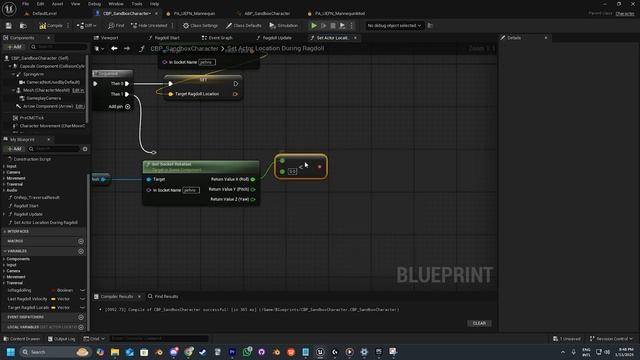640x360 pixels.
Task: Open the Asset menu
Action: pyautogui.click(x=58, y=4)
